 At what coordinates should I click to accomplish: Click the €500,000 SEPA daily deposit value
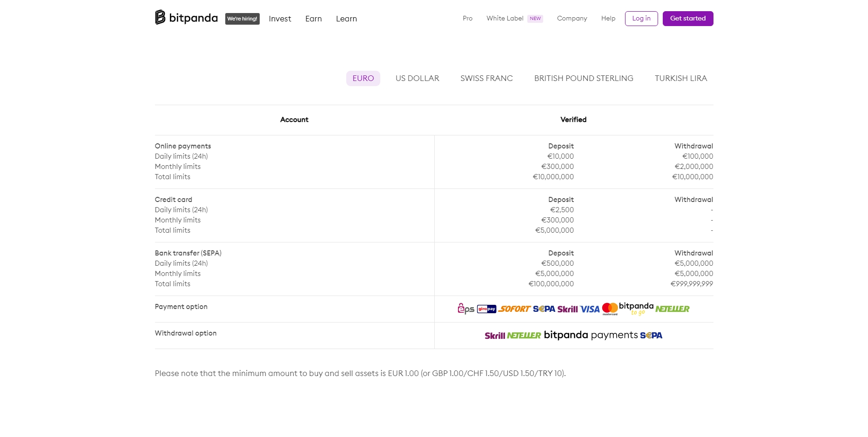[x=558, y=263]
